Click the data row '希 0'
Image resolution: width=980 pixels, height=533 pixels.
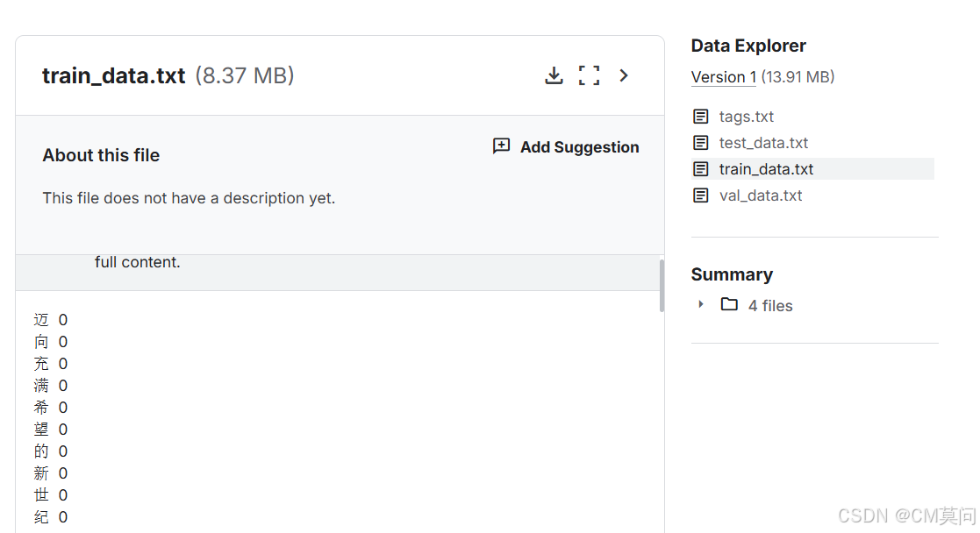[51, 408]
